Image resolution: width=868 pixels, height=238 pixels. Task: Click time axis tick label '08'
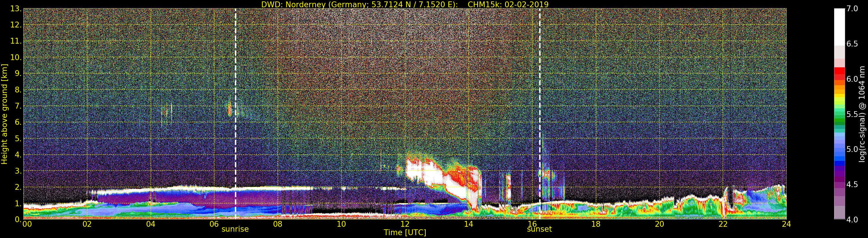coord(278,224)
